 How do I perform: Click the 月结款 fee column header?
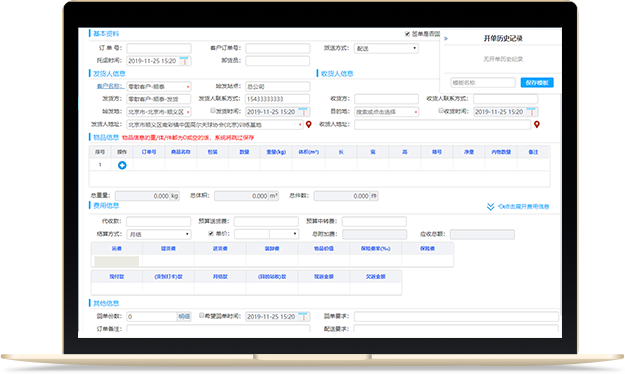point(220,276)
